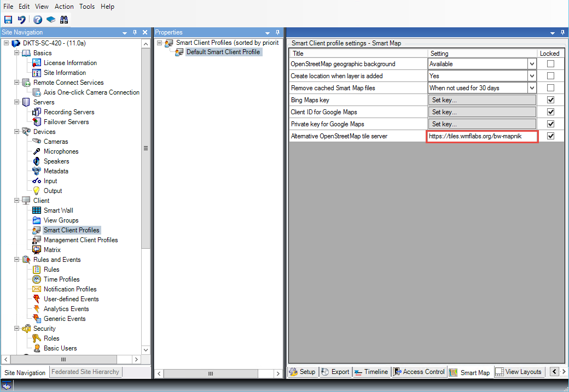Image resolution: width=569 pixels, height=392 pixels.
Task: Switch to the Access Control tab
Action: tap(419, 372)
